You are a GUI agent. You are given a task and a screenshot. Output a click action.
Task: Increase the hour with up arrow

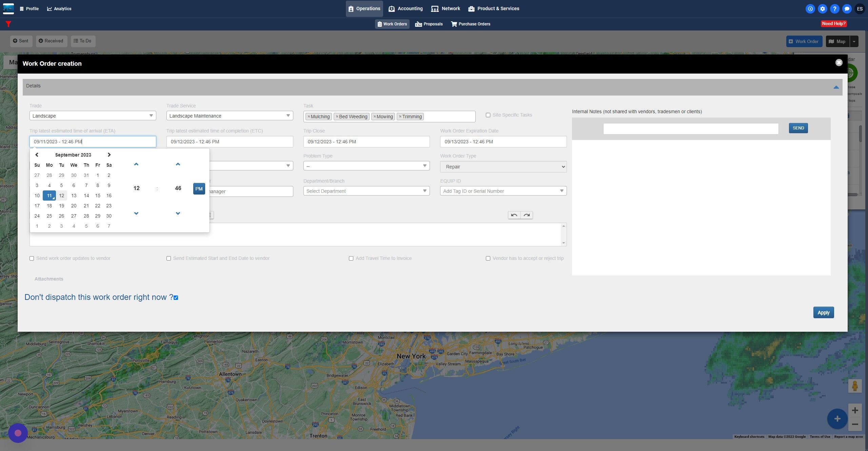136,164
